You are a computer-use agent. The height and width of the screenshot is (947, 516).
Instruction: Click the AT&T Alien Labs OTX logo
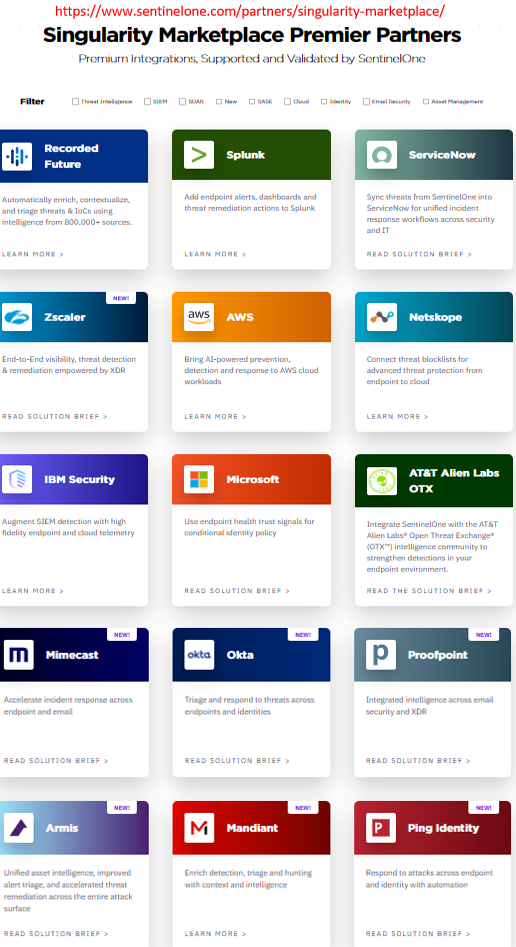tap(382, 481)
